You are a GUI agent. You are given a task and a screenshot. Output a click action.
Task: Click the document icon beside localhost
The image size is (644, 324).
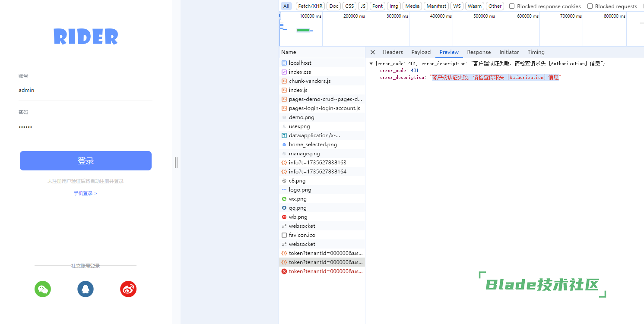click(x=284, y=63)
